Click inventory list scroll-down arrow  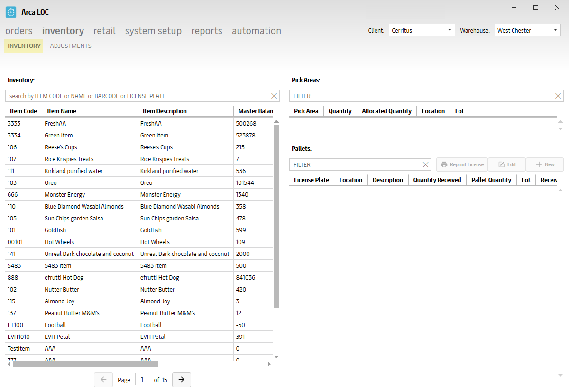276,357
